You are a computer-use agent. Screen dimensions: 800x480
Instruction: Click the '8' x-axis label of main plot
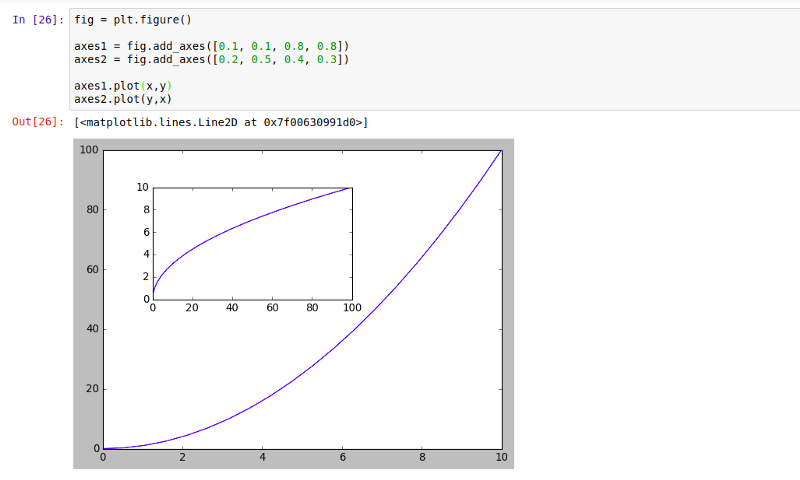coord(422,458)
